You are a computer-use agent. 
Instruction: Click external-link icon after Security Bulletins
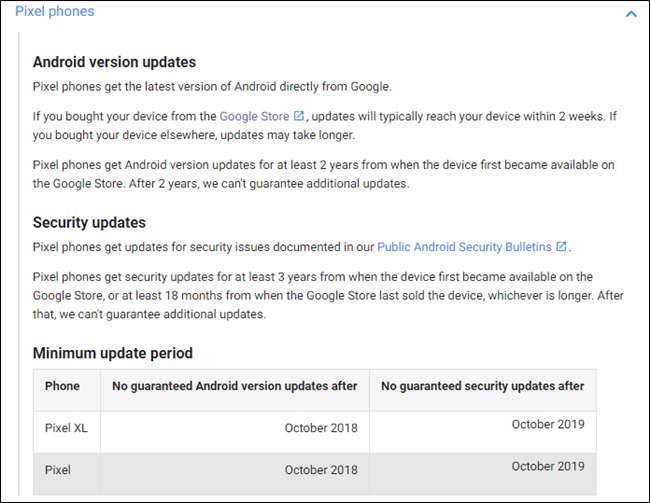click(x=561, y=246)
